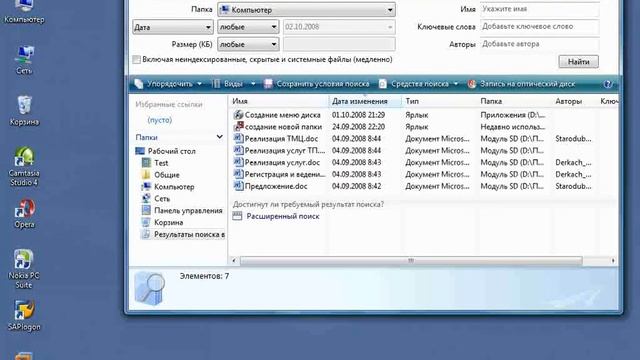Open the Папка location dropdown
Image resolution: width=640 pixels, height=360 pixels.
click(x=306, y=10)
